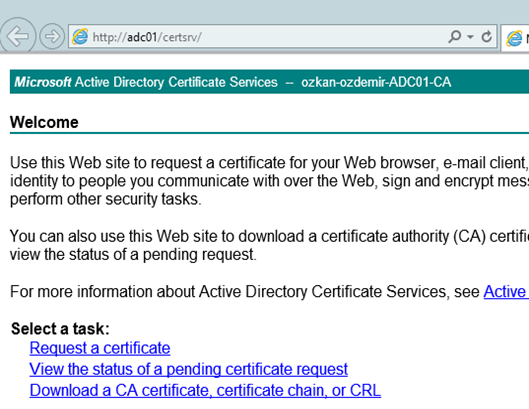Refresh the page using the reload icon
Image resolution: width=529 pixels, height=409 pixels.
click(x=486, y=36)
